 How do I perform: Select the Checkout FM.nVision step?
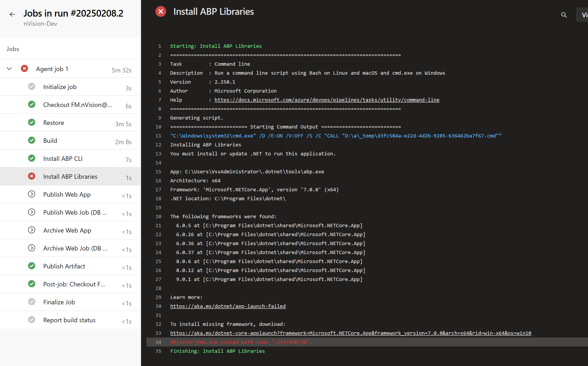[77, 105]
